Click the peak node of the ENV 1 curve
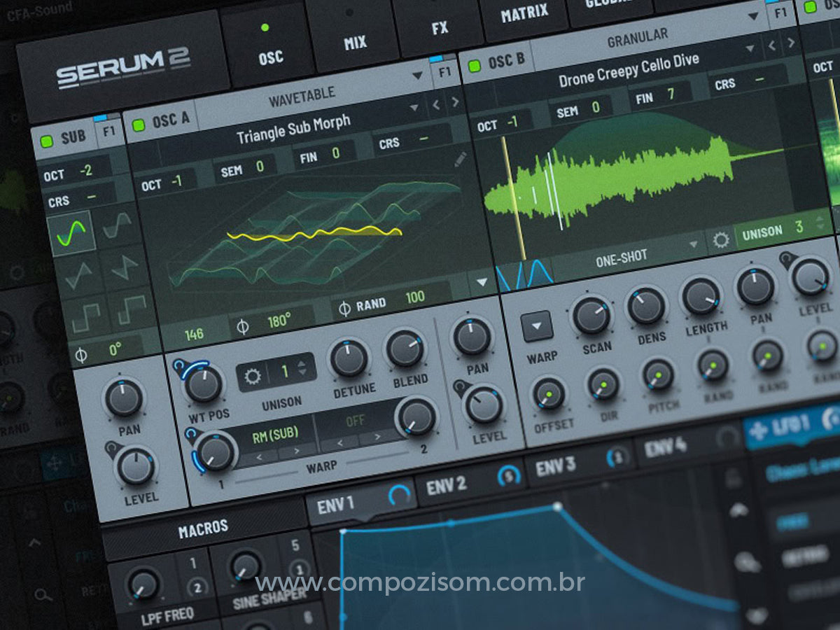 (557, 505)
